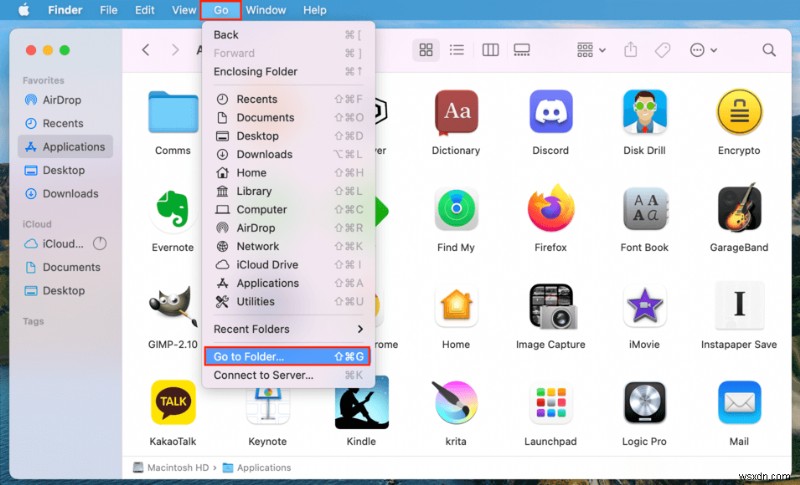Choose Connect to Server… menu item
The image size is (800, 485).
(288, 375)
